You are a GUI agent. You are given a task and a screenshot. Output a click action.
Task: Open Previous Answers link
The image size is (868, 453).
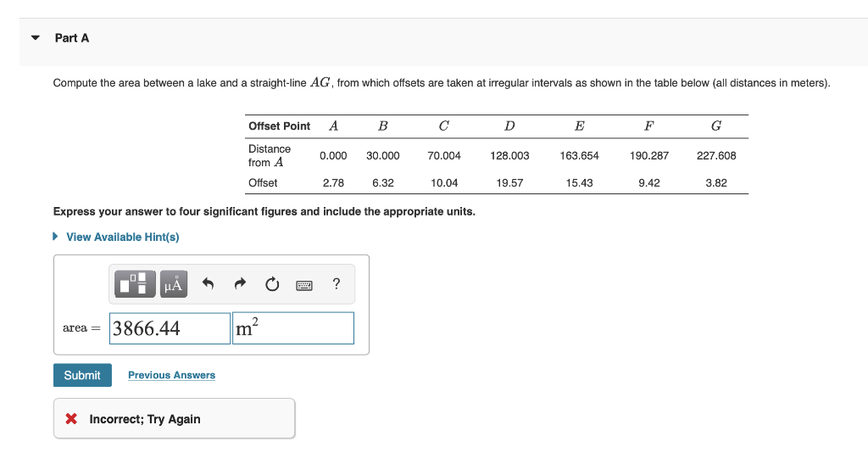point(171,375)
